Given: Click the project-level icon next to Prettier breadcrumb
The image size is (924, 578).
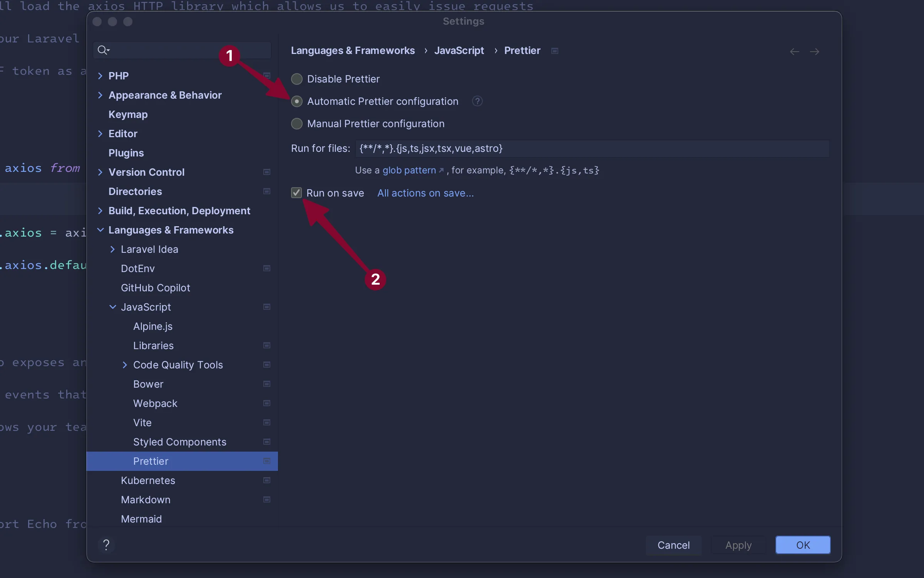Looking at the screenshot, I should [554, 51].
